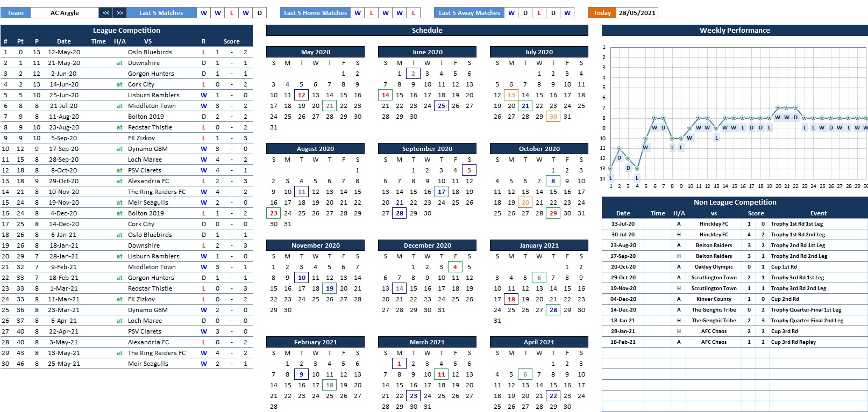Screen dimensions: 868x412
Task: Click the << previous team arrow
Action: 106,13
